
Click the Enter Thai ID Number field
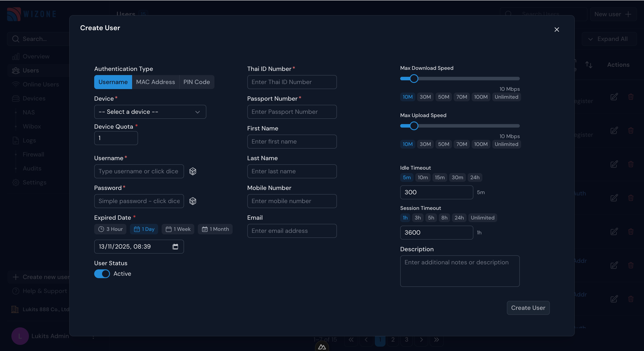(292, 82)
